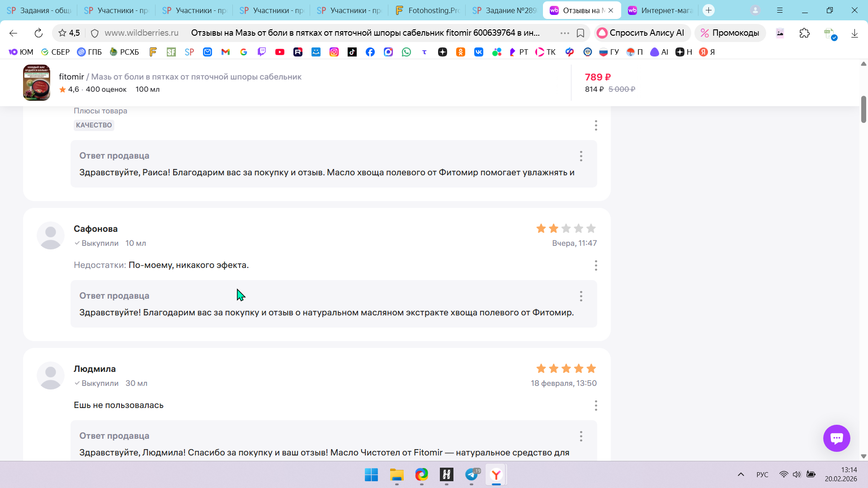Image resolution: width=868 pixels, height=488 pixels.
Task: Show hidden system tray icons chevron
Action: [741, 474]
